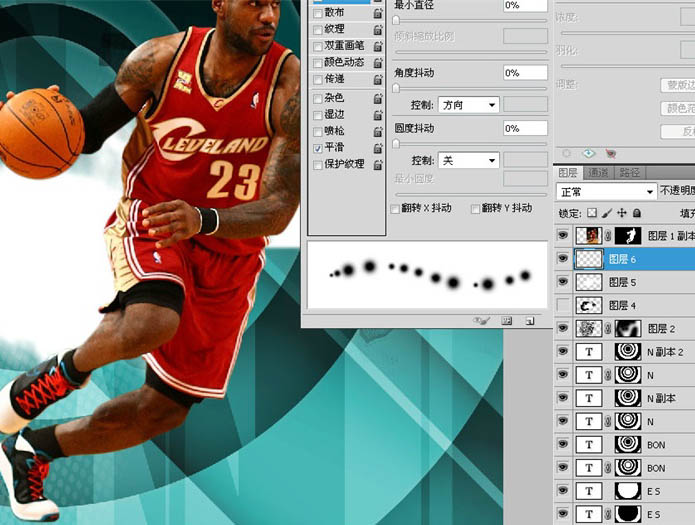Open blend mode dropdown 正常
The image size is (695, 525).
(x=606, y=192)
